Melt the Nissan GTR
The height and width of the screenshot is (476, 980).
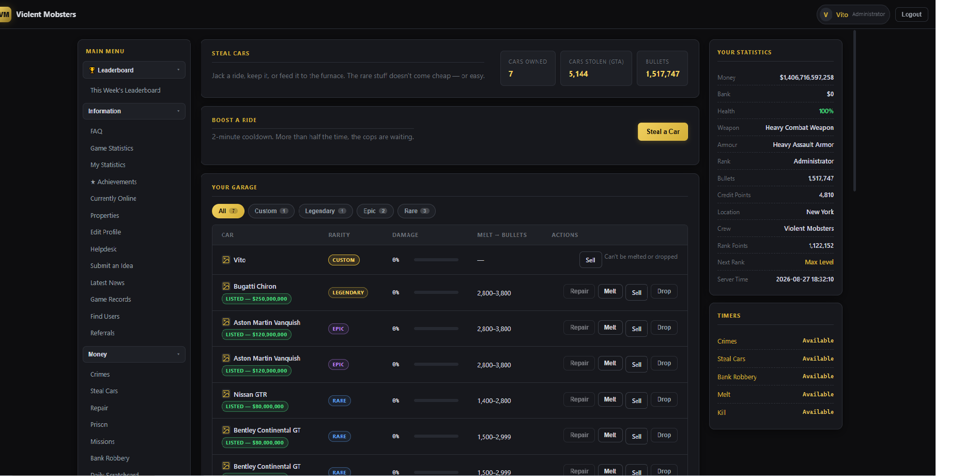pos(610,399)
